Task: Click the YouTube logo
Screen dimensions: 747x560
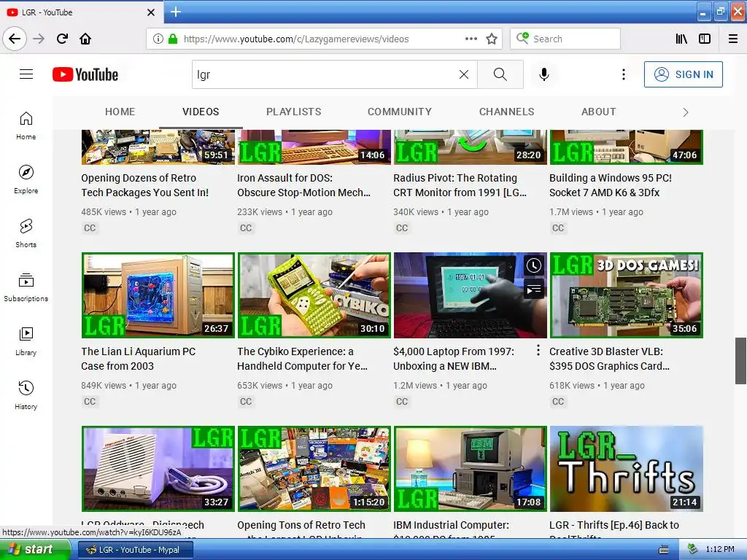Action: [x=85, y=74]
